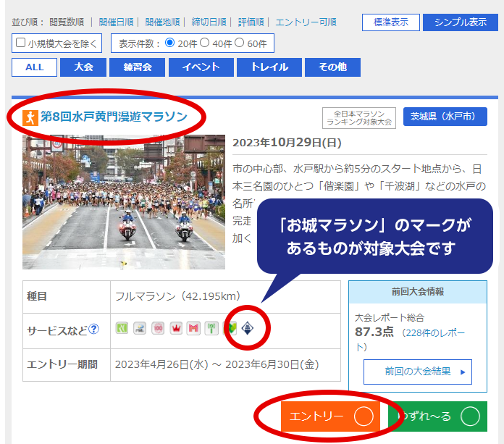Click the サービスなど help question mark icon
Viewport: 504px width, 444px height.
click(94, 330)
